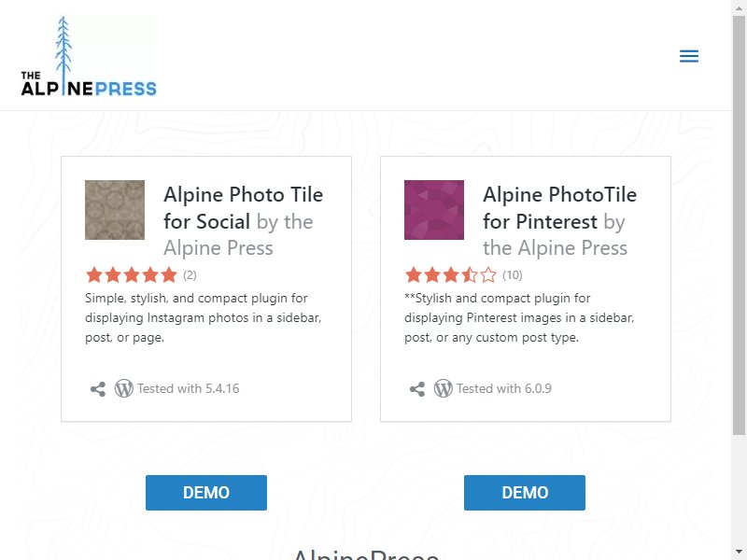This screenshot has height=560, width=747.
Task: Click WordPress icon beside Tested with 5.4.16
Action: pos(124,388)
